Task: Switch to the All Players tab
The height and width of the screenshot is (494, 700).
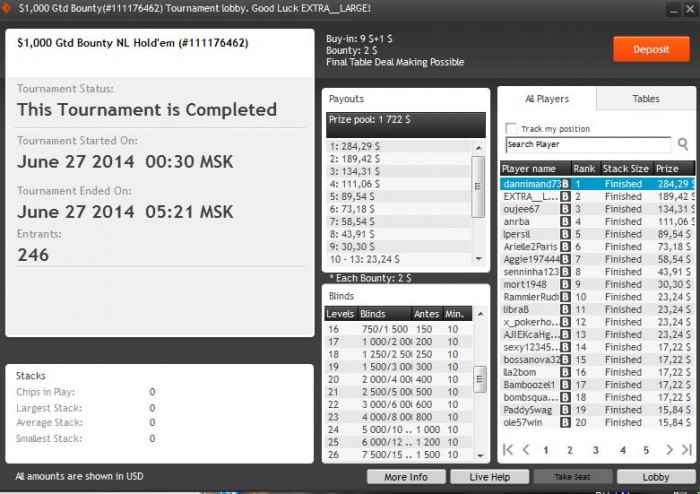Action: point(547,99)
